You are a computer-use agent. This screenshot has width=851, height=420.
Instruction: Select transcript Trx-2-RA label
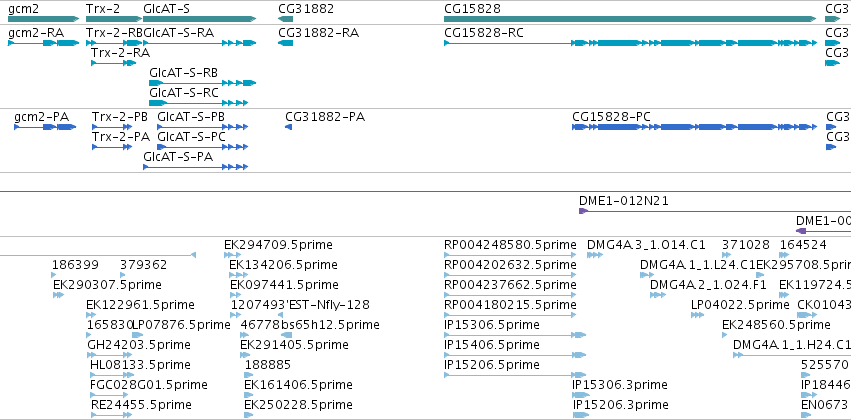pyautogui.click(x=120, y=53)
